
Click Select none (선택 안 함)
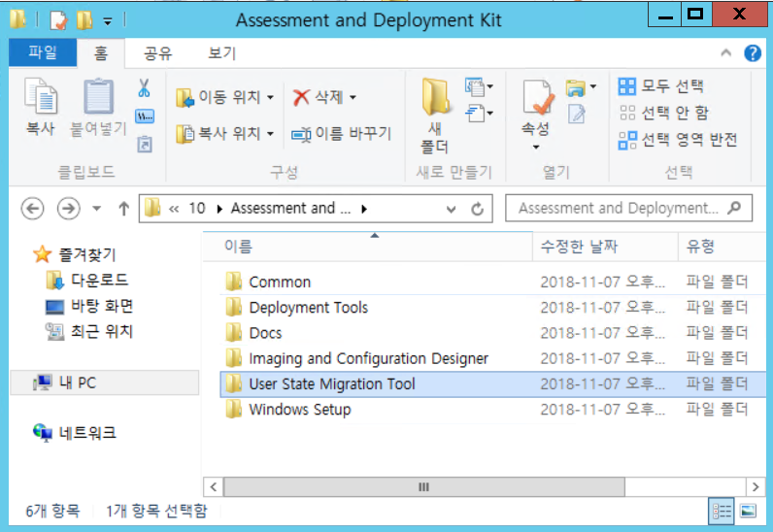(x=663, y=113)
